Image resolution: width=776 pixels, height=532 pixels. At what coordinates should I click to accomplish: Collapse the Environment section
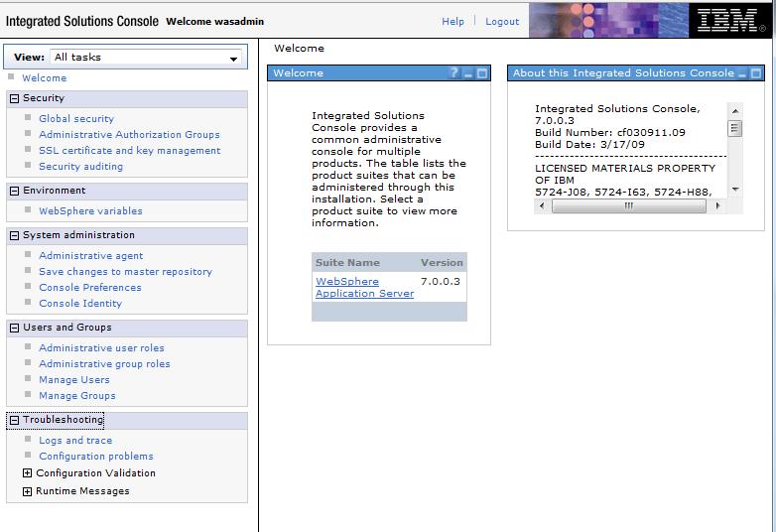(x=14, y=191)
